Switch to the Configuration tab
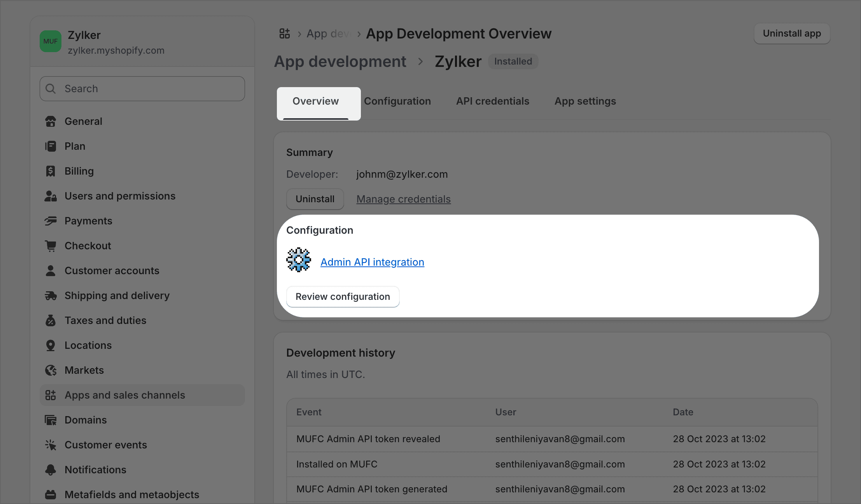Screen dimensions: 861x504 397,101
